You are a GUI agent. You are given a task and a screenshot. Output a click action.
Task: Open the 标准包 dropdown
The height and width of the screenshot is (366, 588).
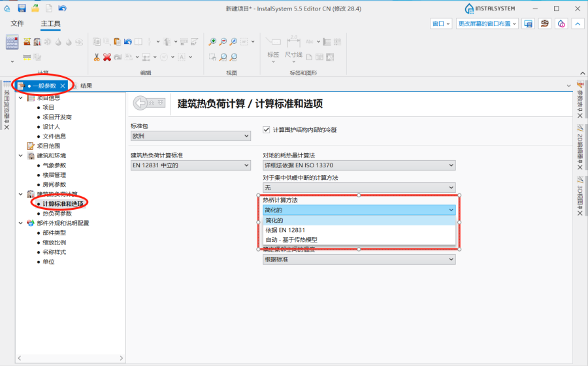pyautogui.click(x=191, y=136)
